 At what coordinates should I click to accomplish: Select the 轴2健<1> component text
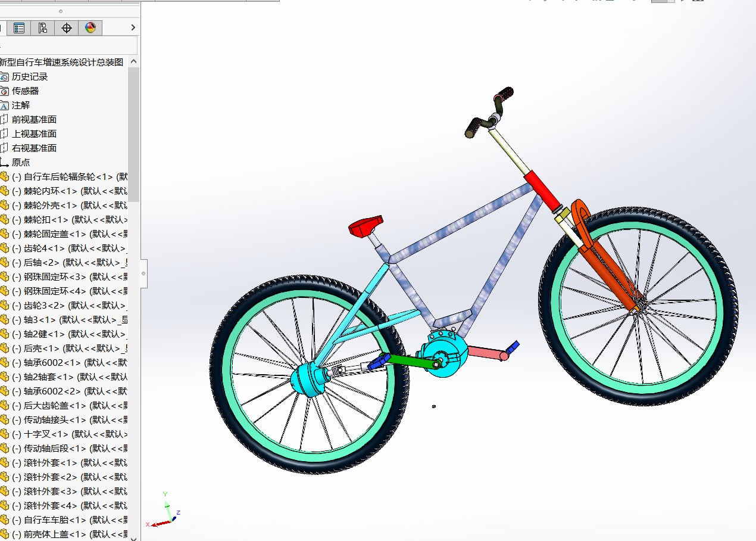[69, 334]
